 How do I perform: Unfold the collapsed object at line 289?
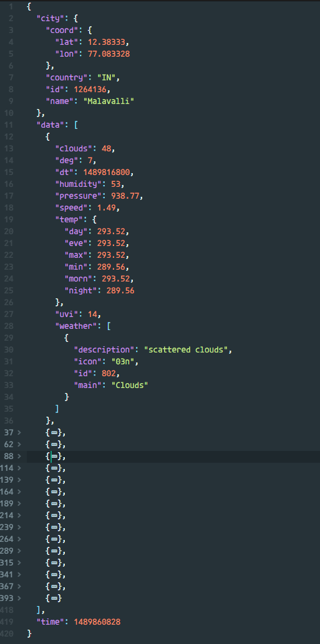[x=19, y=551]
